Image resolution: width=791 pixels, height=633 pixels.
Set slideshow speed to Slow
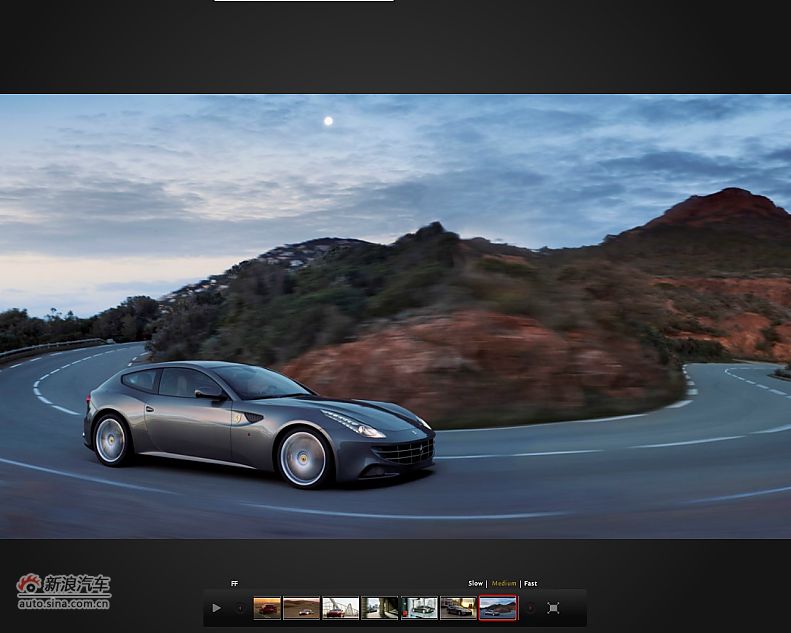tap(475, 583)
